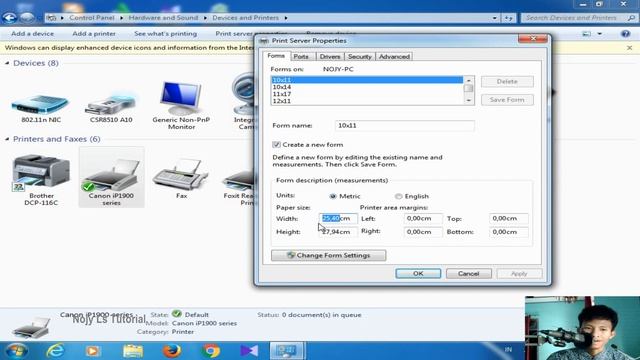Select 10x14 in the forms list
The height and width of the screenshot is (360, 640).
point(367,87)
